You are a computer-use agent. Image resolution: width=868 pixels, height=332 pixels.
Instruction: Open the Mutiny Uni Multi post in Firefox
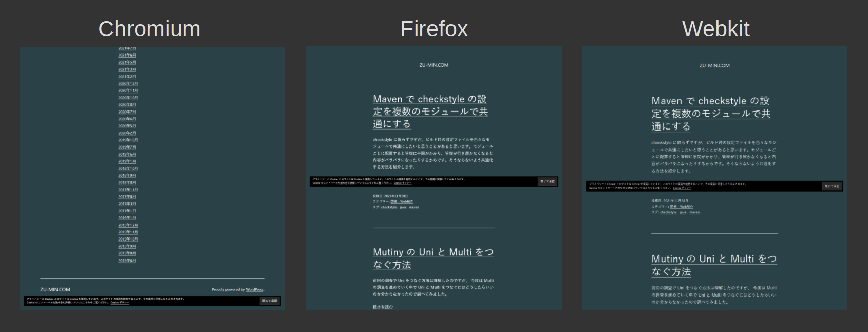tap(433, 258)
